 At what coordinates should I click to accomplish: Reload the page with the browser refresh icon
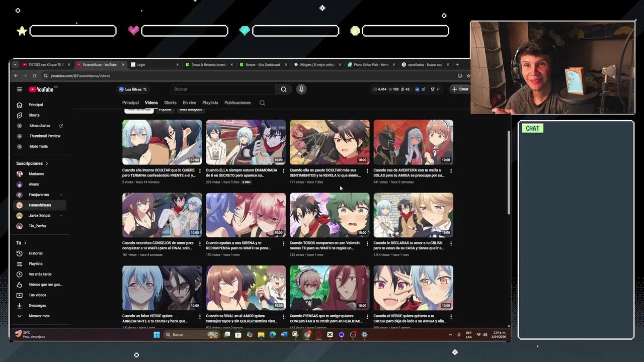pos(34,76)
